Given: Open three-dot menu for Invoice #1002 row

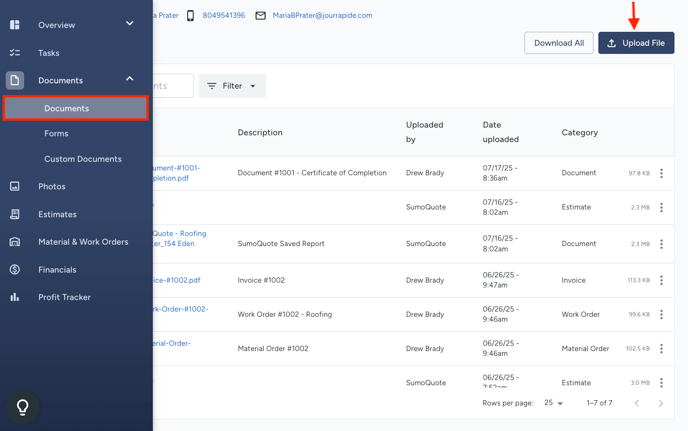Looking at the screenshot, I should [x=661, y=280].
